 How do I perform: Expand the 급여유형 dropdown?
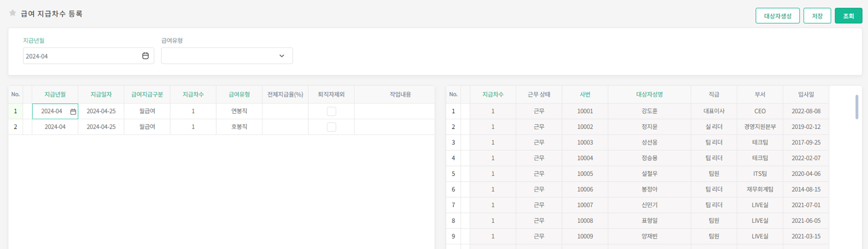coord(227,56)
